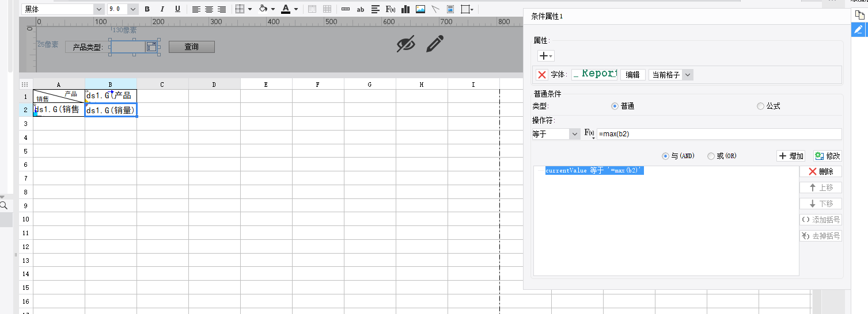Screen dimensions: 868x314
Task: Click the 编辑 font edit button
Action: coord(632,75)
